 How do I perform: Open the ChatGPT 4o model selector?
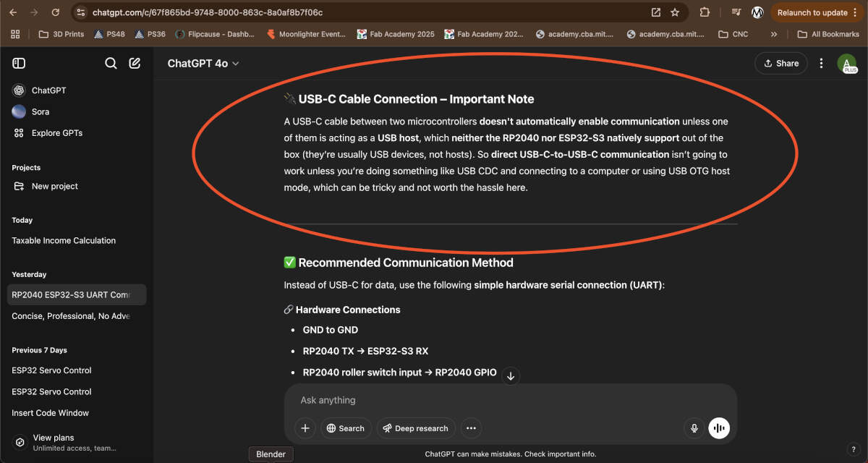[x=203, y=64]
